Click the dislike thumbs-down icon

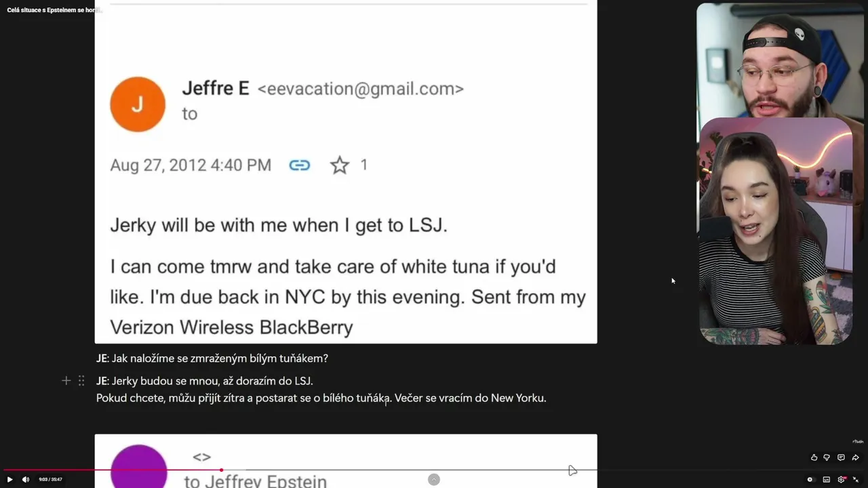[x=827, y=457]
